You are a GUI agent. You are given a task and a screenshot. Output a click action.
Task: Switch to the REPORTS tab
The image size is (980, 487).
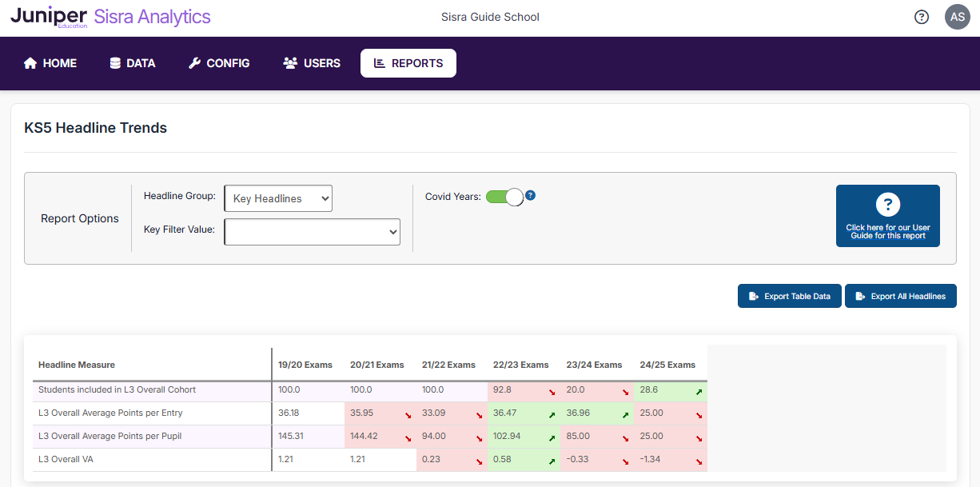[408, 62]
